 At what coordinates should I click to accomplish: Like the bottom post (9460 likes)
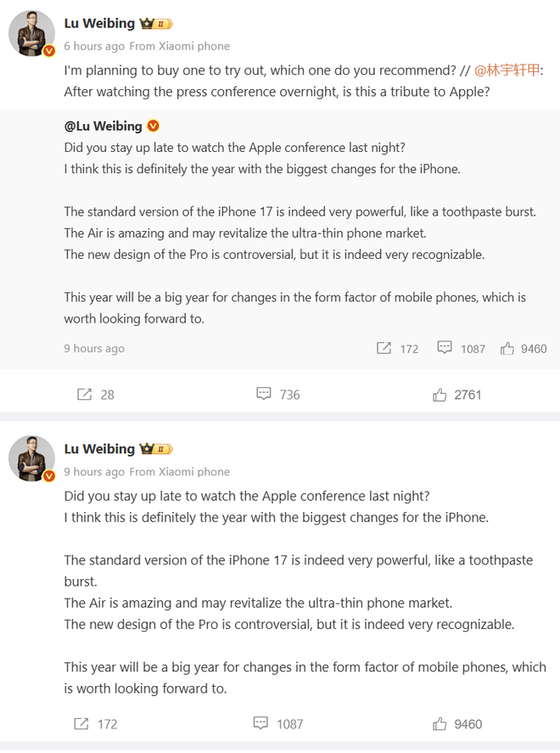pos(440,724)
